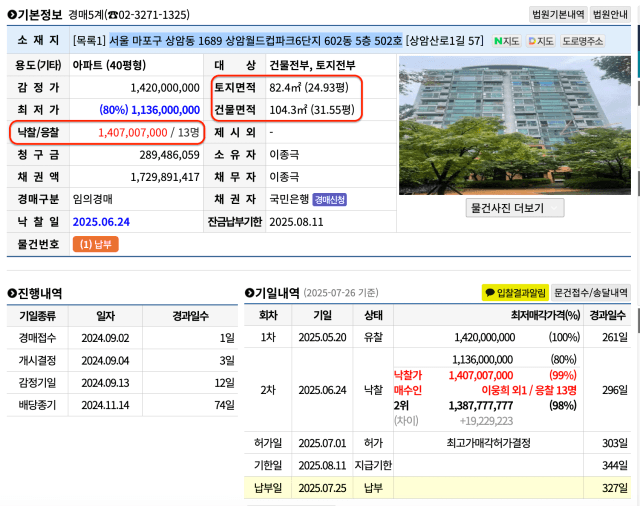Image resolution: width=640 pixels, height=506 pixels.
Task: Click second-place bid 1,387,777,777
Action: coord(481,405)
